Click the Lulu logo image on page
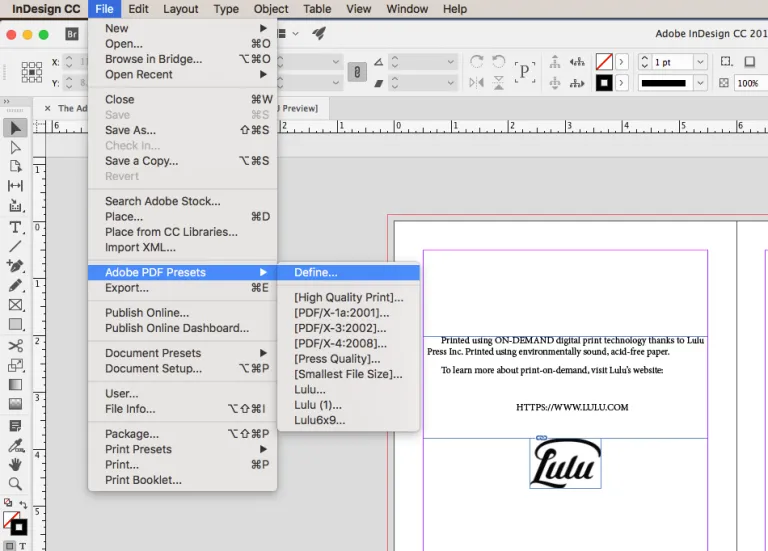The height and width of the screenshot is (551, 768). coord(565,463)
